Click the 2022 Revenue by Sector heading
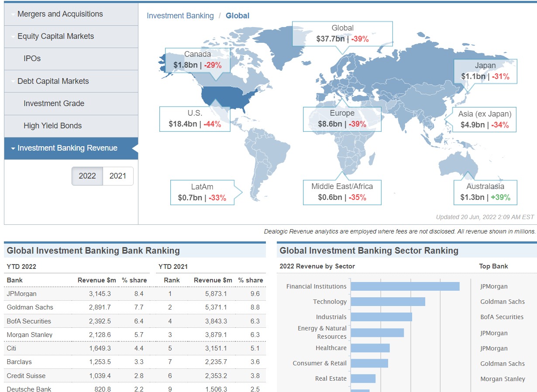Screen dimensions: 537x392 [317, 266]
